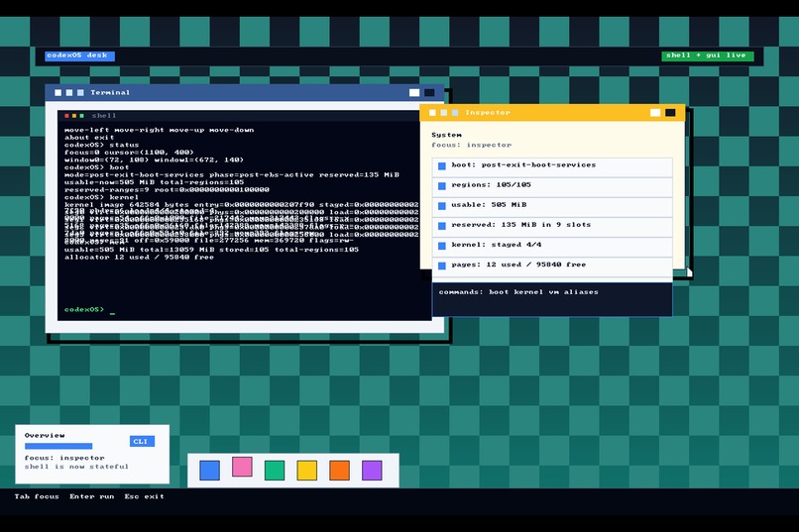The width and height of the screenshot is (799, 532).
Task: Click the Tab focus hint in bottom bar
Action: point(37,496)
